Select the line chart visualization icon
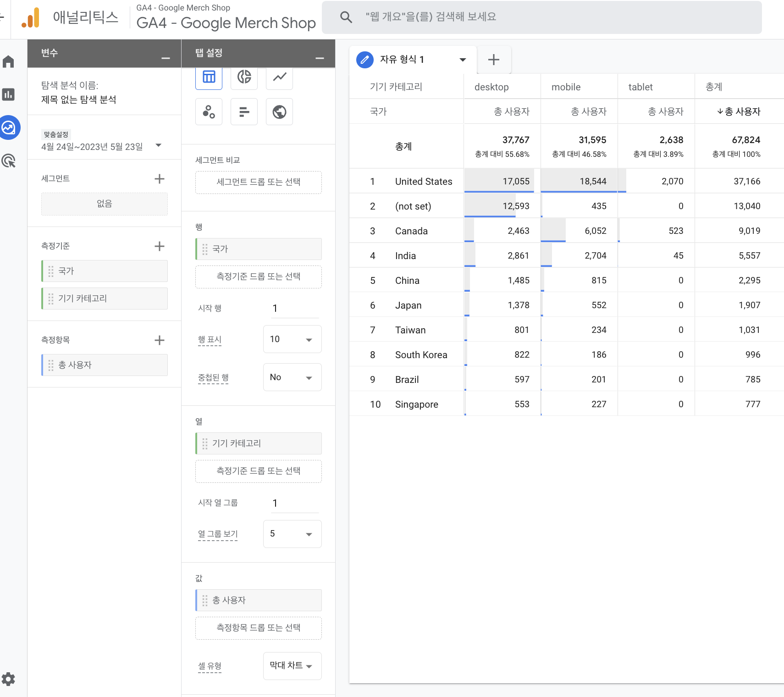 (x=280, y=77)
